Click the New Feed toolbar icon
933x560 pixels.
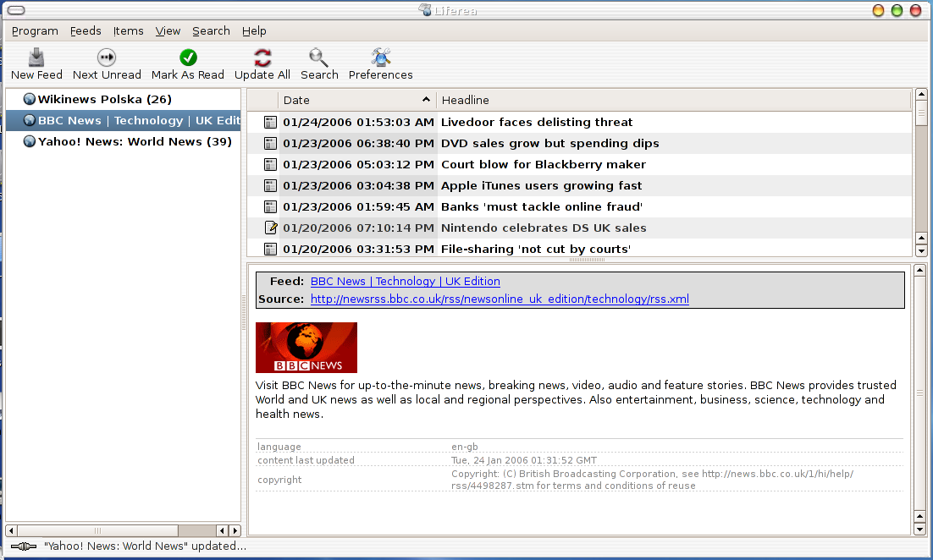[36, 57]
